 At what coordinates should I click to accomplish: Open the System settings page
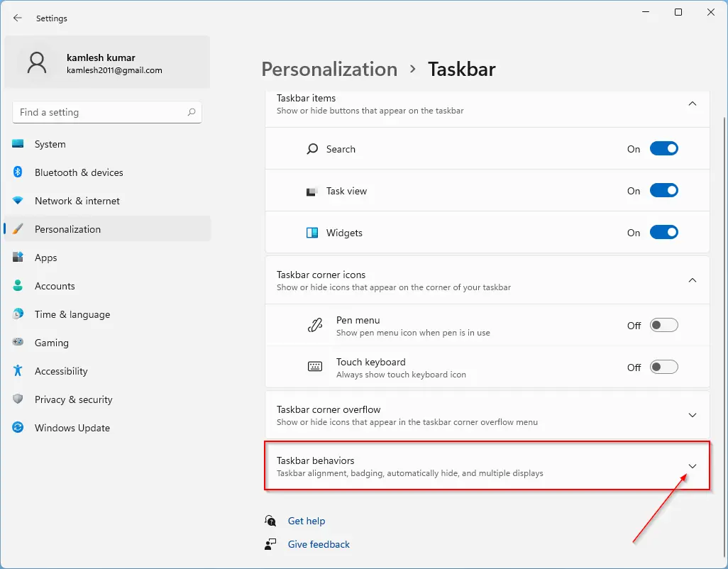107,144
